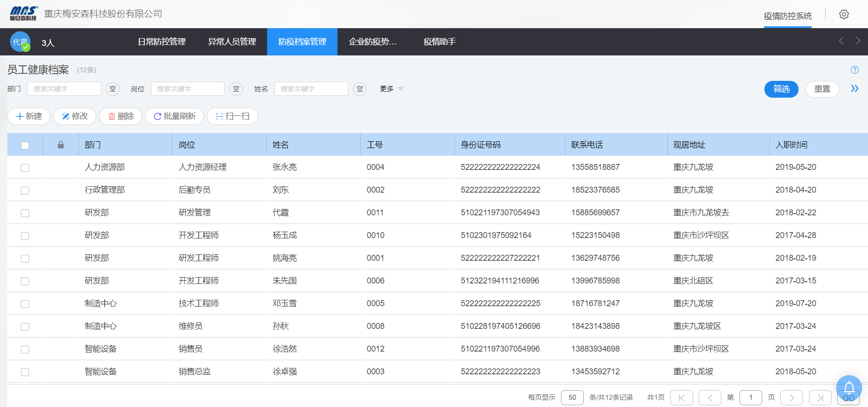Click the notification bell icon
Screen dimensions: 868x407
tap(848, 387)
